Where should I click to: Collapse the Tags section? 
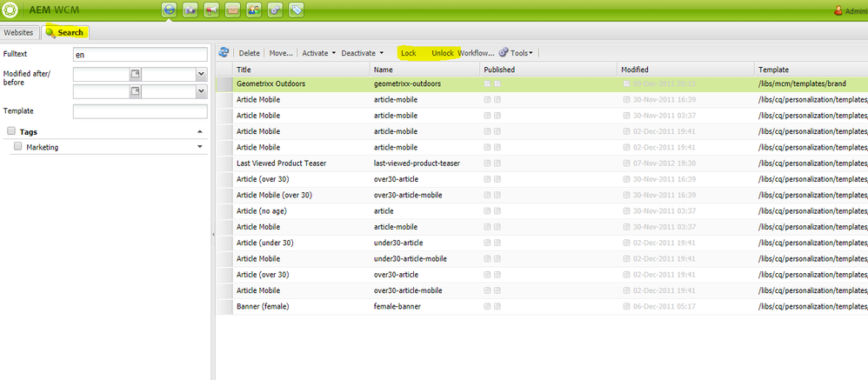coord(200,131)
